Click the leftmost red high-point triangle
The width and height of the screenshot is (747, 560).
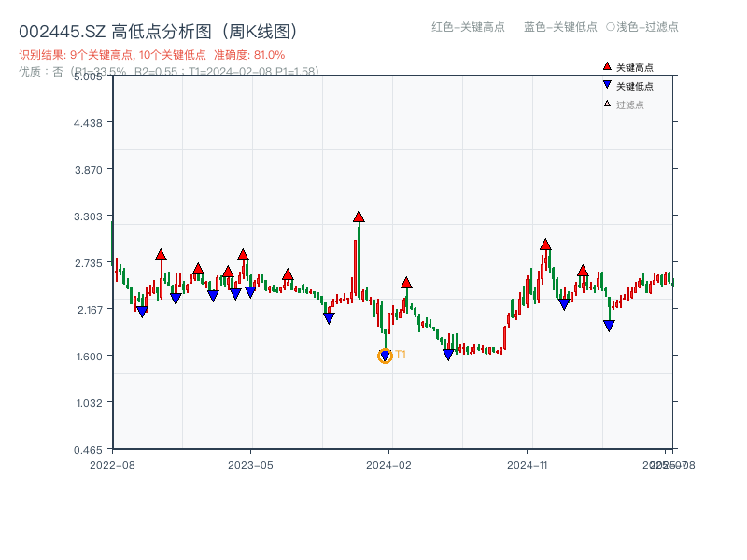[x=161, y=255]
